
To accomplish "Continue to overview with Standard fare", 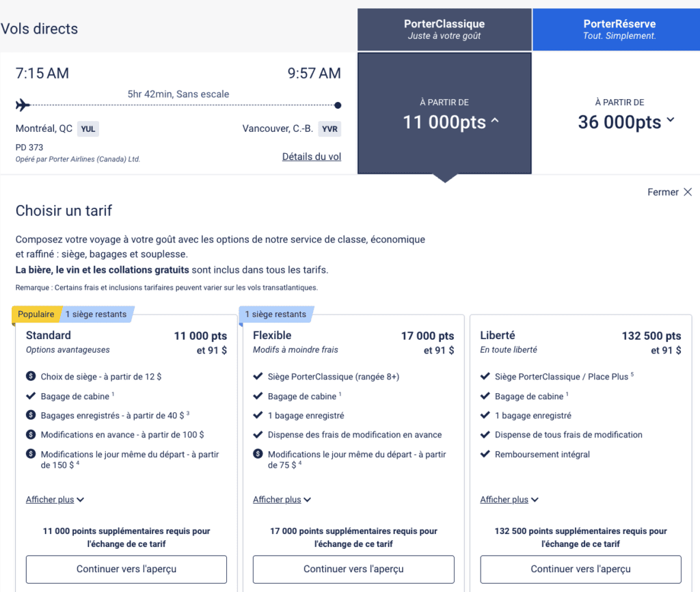I will click(x=126, y=569).
